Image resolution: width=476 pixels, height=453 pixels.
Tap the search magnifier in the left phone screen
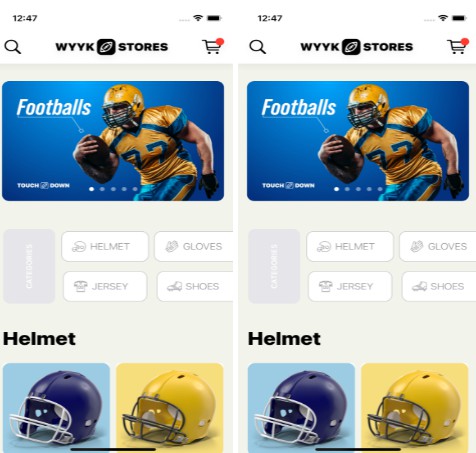click(13, 47)
